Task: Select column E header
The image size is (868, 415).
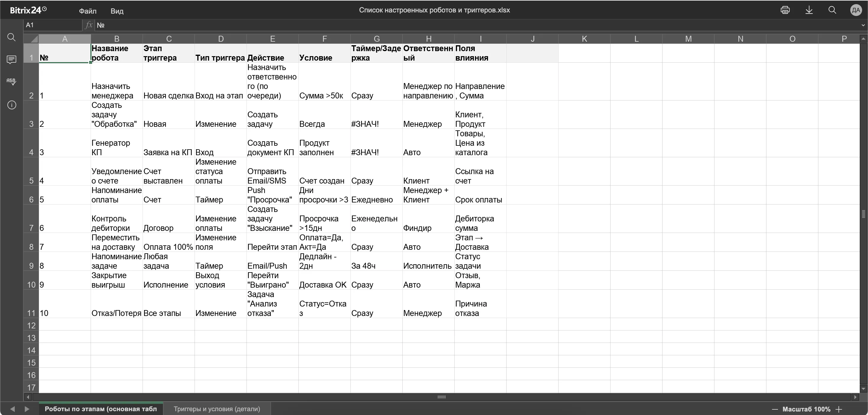Action: pyautogui.click(x=273, y=39)
